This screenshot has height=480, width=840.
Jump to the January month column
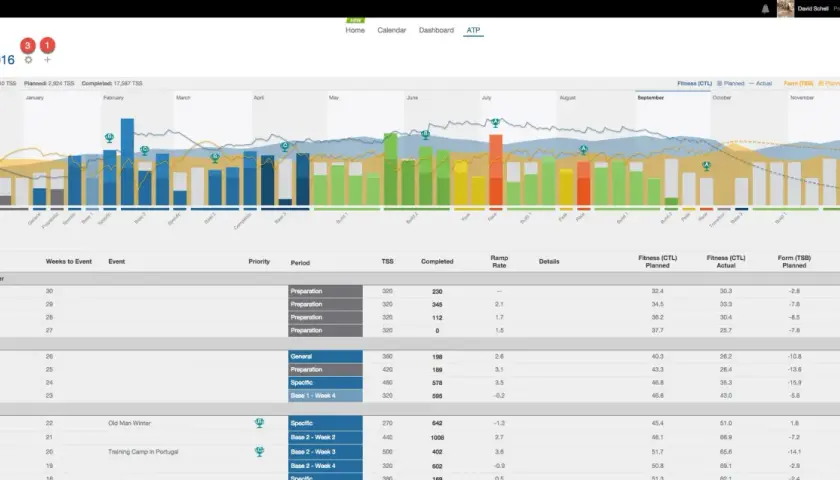[35, 98]
